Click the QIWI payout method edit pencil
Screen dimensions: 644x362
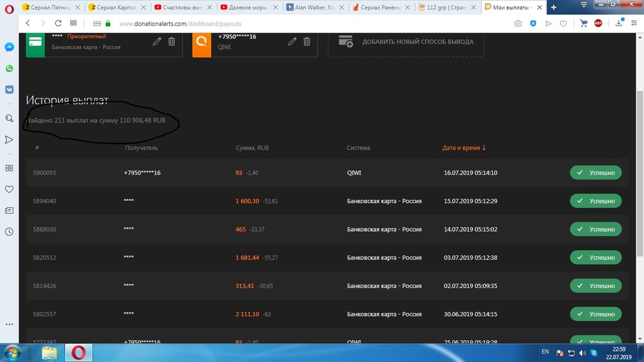[x=292, y=41]
